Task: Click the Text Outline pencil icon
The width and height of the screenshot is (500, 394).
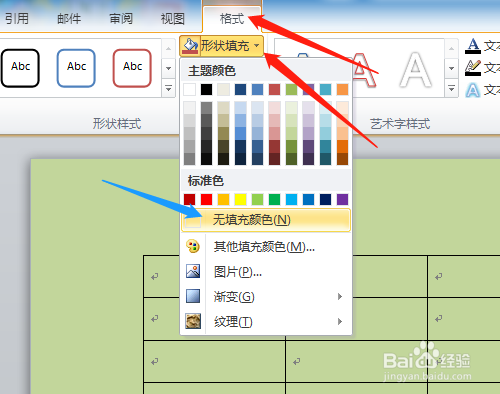Action: point(473,68)
